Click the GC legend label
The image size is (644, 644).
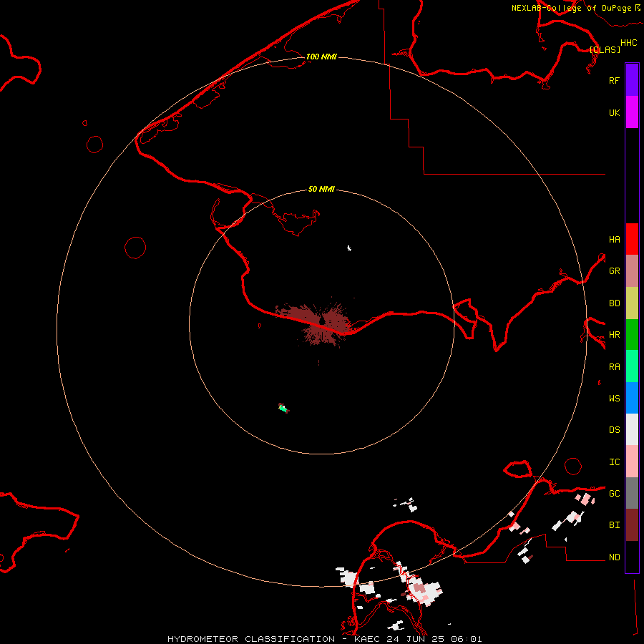click(614, 493)
